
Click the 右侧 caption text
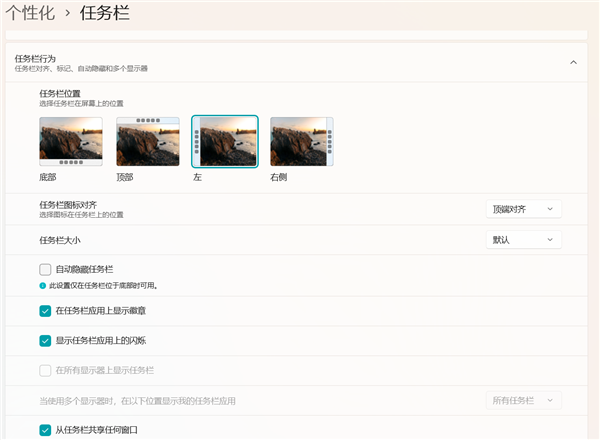279,177
